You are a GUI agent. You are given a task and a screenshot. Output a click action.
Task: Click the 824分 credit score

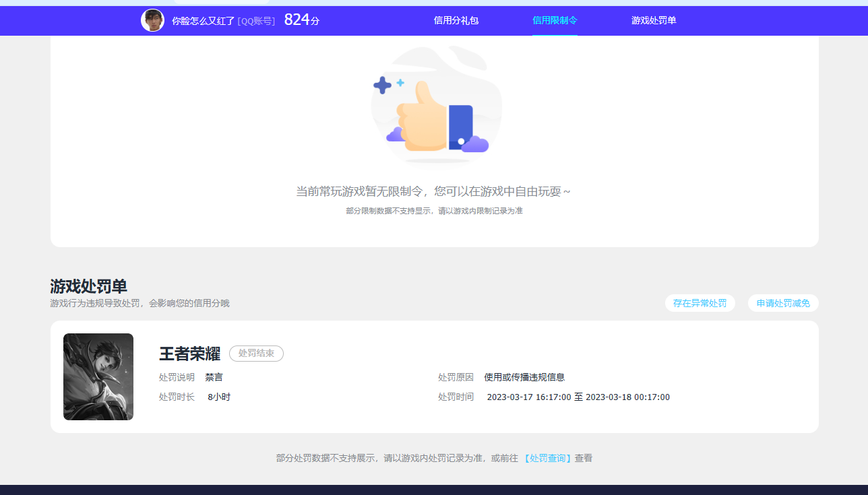pyautogui.click(x=301, y=20)
